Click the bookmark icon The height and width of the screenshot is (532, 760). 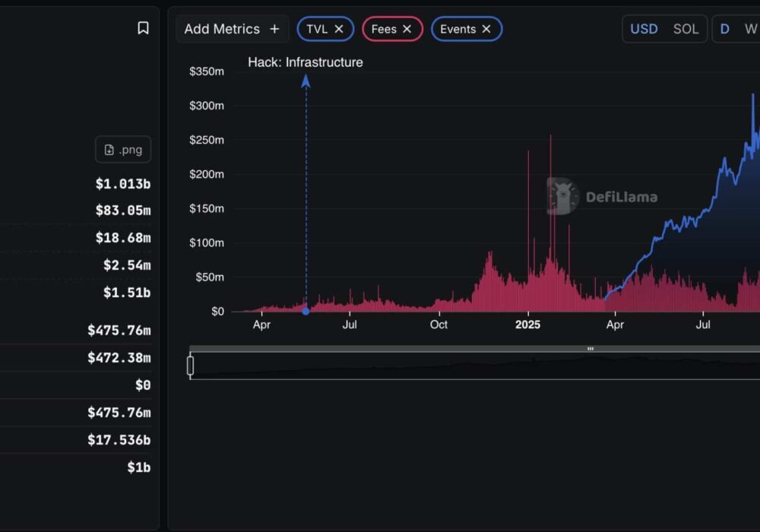pyautogui.click(x=143, y=28)
